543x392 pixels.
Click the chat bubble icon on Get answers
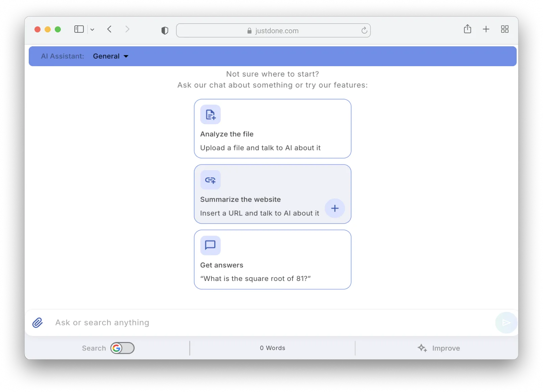pos(210,245)
